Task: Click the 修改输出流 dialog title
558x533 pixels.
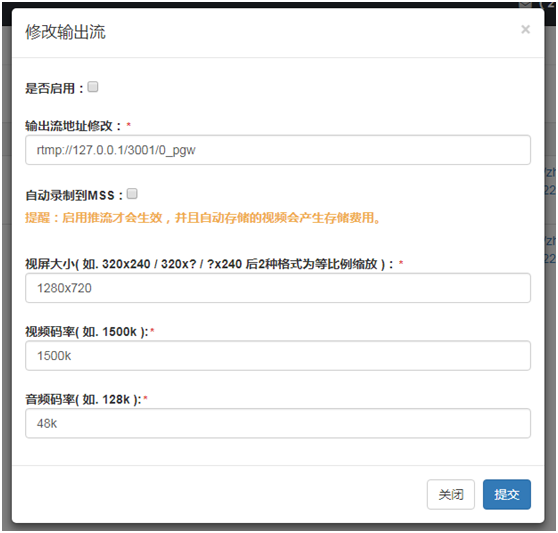Action: [65, 32]
